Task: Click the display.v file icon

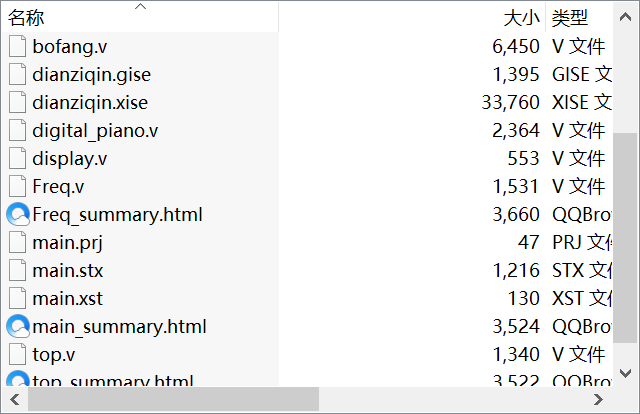Action: [17, 158]
